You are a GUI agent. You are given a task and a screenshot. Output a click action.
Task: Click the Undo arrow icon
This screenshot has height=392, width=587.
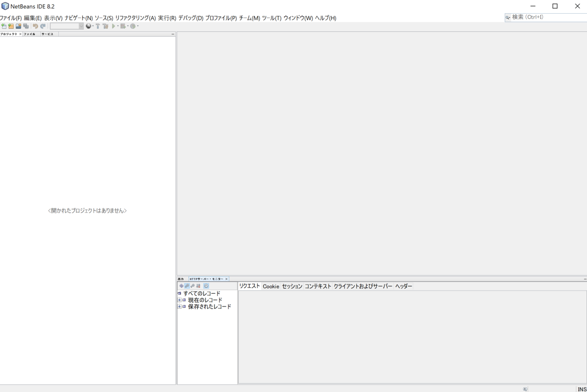click(x=35, y=26)
